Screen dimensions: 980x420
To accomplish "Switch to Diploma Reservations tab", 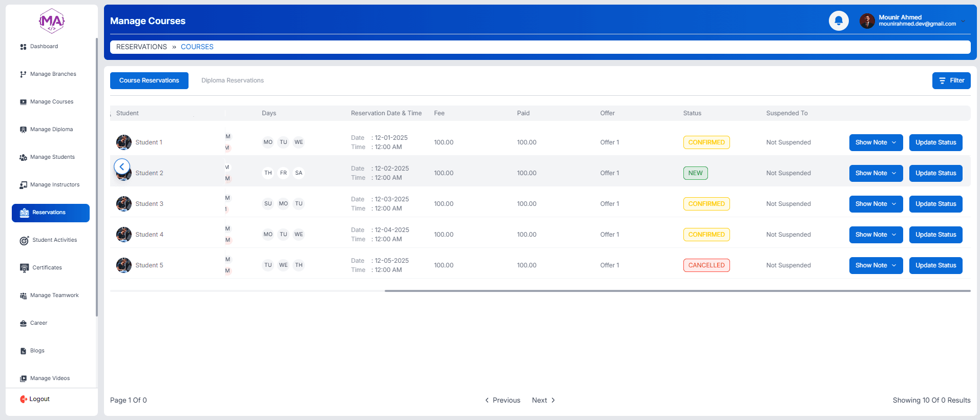I will [233, 80].
